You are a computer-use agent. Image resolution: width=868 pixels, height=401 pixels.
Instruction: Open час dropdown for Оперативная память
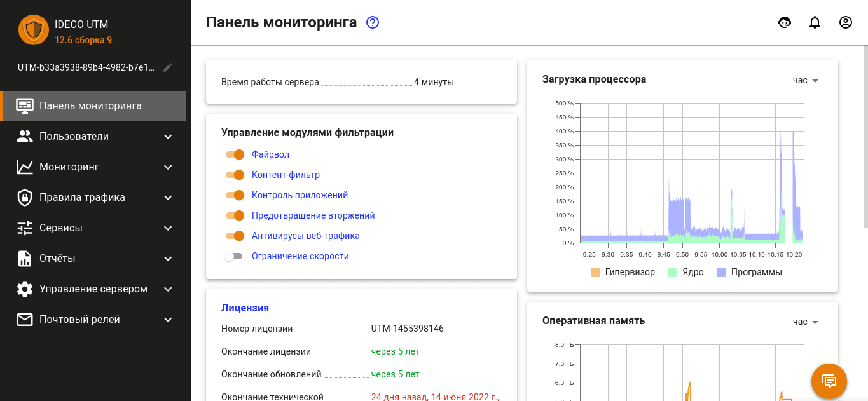[805, 322]
